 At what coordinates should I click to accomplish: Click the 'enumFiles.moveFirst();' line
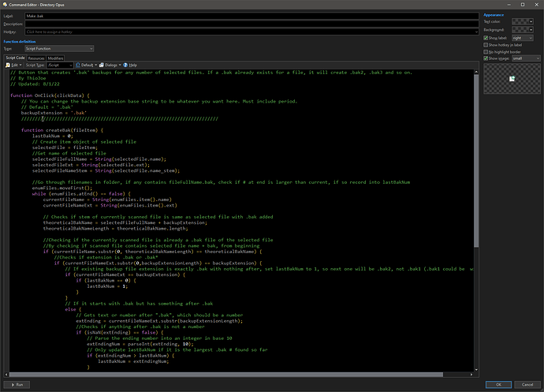pyautogui.click(x=62, y=188)
